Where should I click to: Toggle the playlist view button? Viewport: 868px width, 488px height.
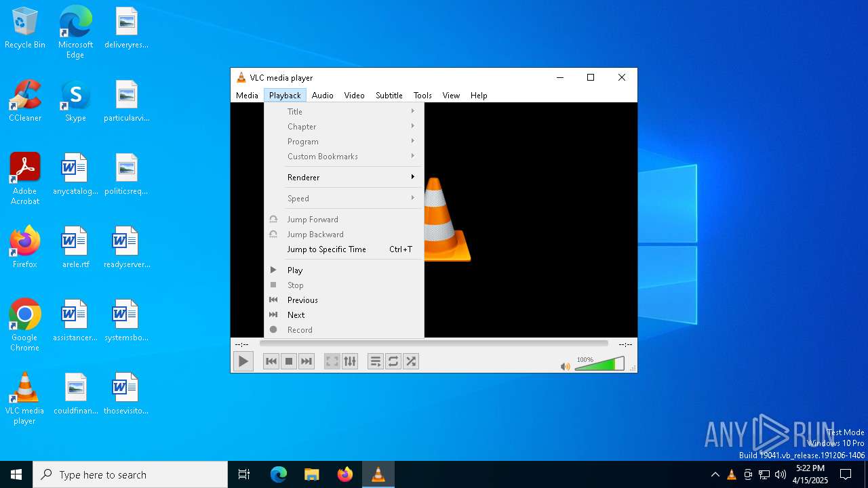[x=376, y=361]
